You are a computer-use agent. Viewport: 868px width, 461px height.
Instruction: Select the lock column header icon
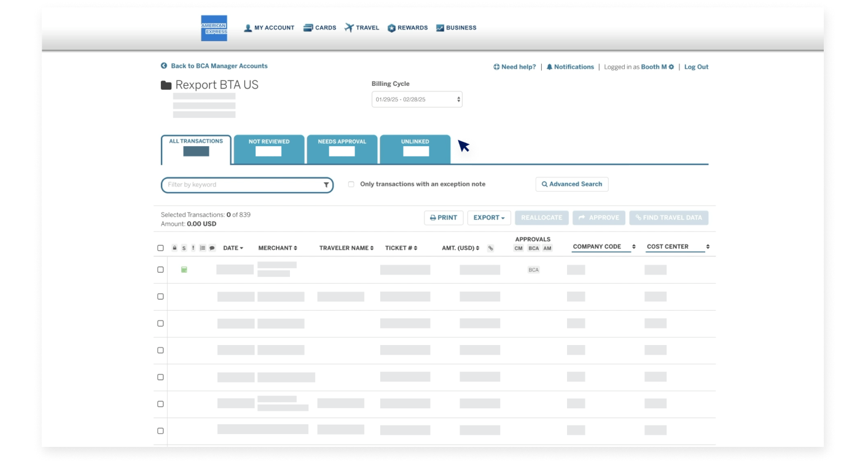point(174,247)
